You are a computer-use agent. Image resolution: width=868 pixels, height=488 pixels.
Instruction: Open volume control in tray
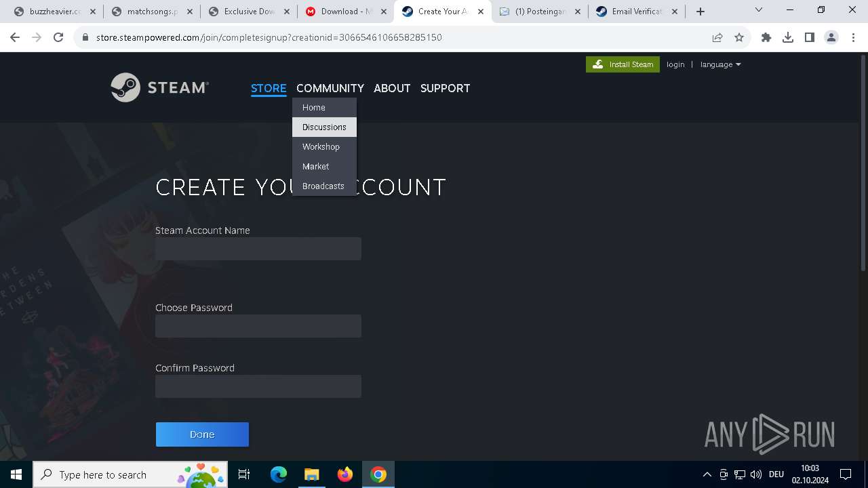[x=756, y=474]
